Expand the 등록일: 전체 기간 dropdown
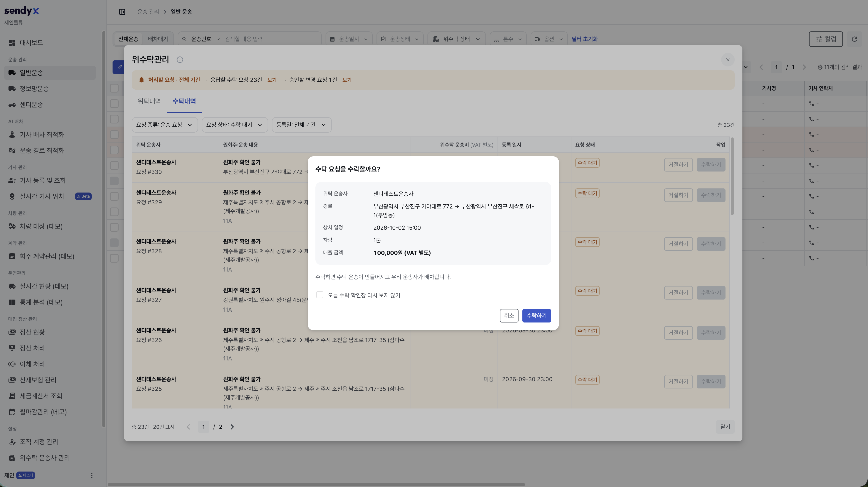 [x=302, y=125]
